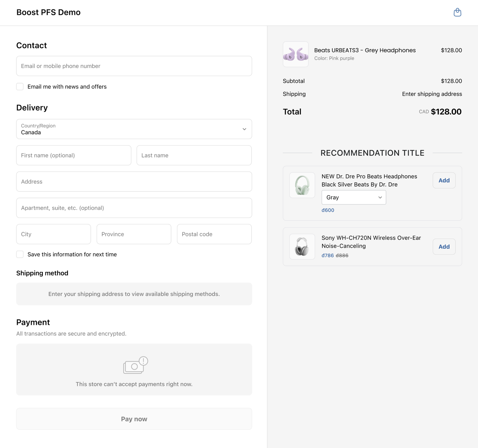This screenshot has width=478, height=448.
Task: Click the struck-through đ886 original price
Action: (342, 255)
